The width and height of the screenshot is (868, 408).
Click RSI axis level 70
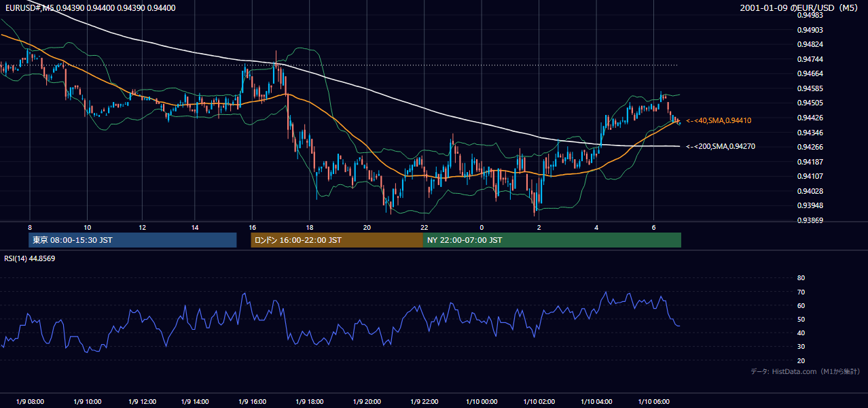click(x=801, y=292)
